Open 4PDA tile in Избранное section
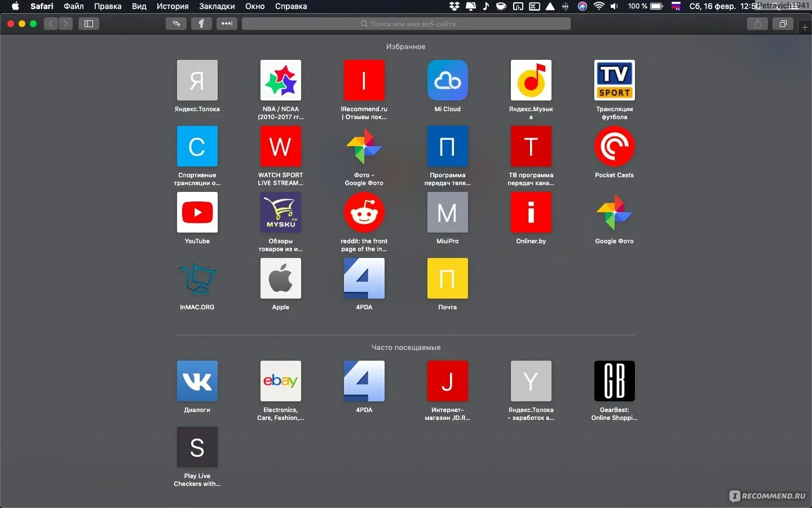This screenshot has width=812, height=508. [364, 278]
